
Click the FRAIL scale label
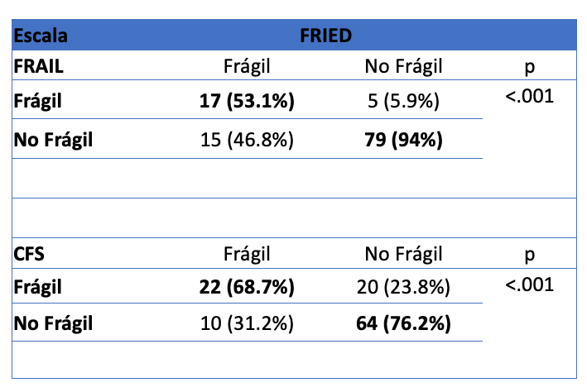pos(39,66)
